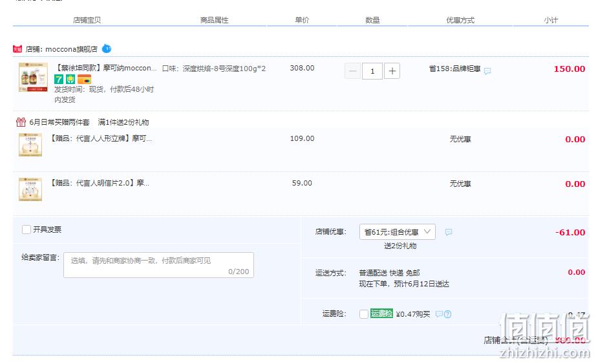Open the moccona coffee product thumbnail
Viewport: 596px width, 364px height.
pos(34,77)
